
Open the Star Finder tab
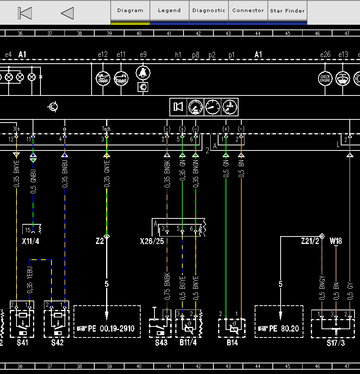point(287,12)
